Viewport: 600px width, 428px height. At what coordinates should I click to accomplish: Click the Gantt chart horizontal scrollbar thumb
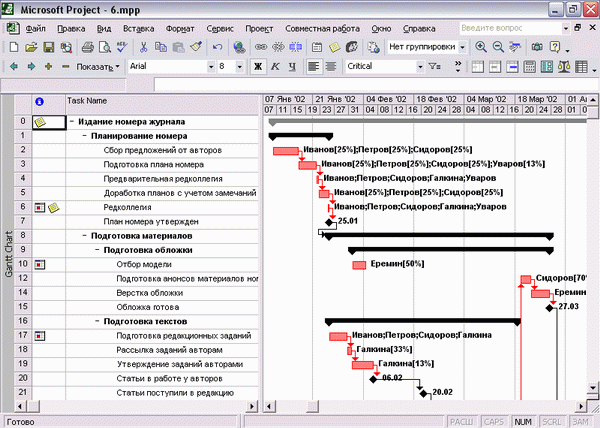point(313,406)
